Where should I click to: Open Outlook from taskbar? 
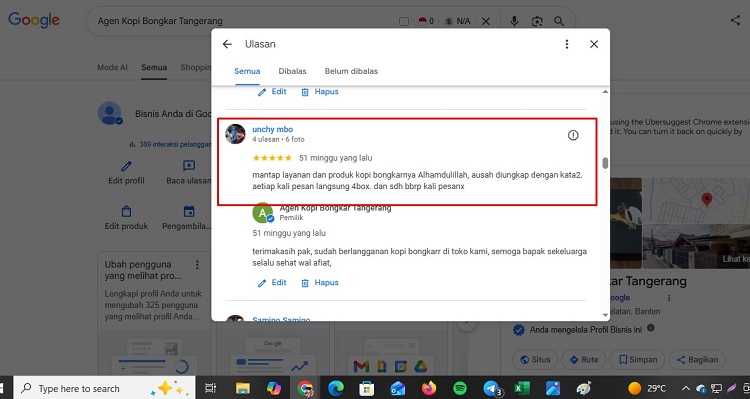click(397, 388)
